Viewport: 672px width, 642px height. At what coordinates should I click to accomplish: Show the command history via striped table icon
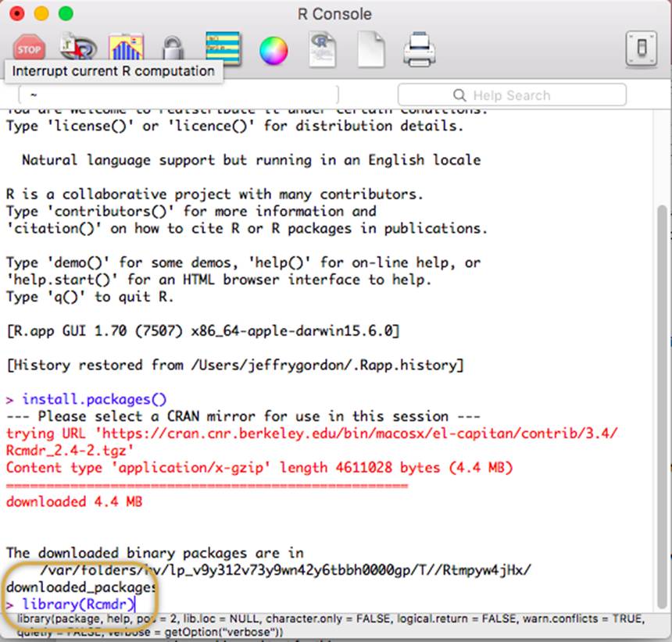(x=223, y=48)
